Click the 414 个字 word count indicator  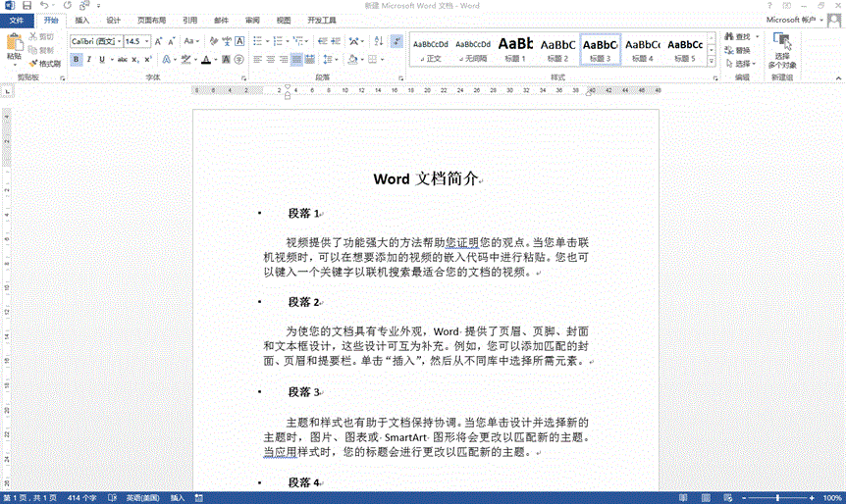point(80,497)
